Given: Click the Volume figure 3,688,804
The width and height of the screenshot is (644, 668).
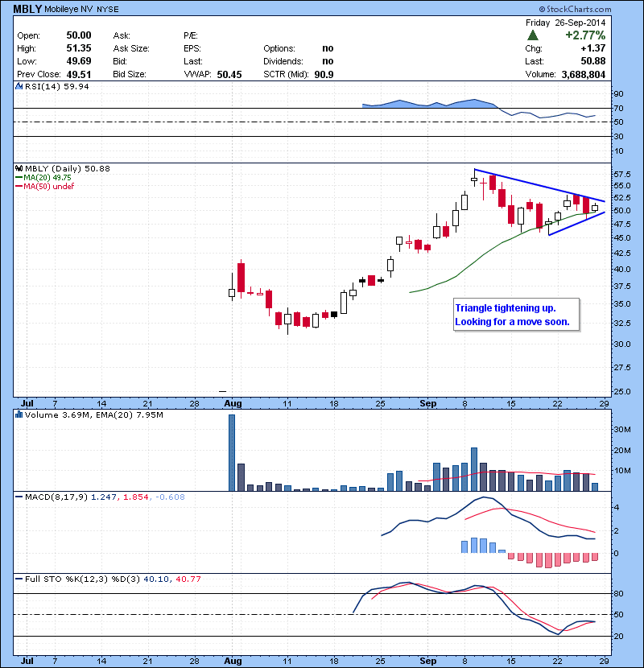Looking at the screenshot, I should [584, 75].
